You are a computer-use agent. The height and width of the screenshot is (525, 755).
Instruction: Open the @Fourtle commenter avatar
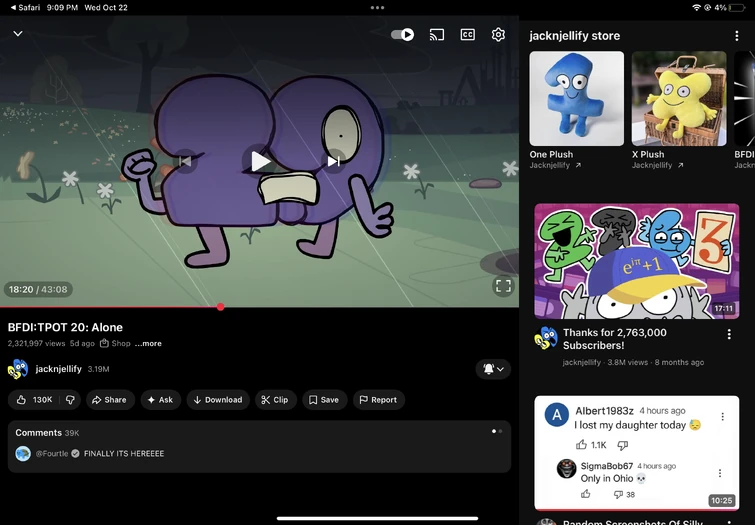[23, 454]
